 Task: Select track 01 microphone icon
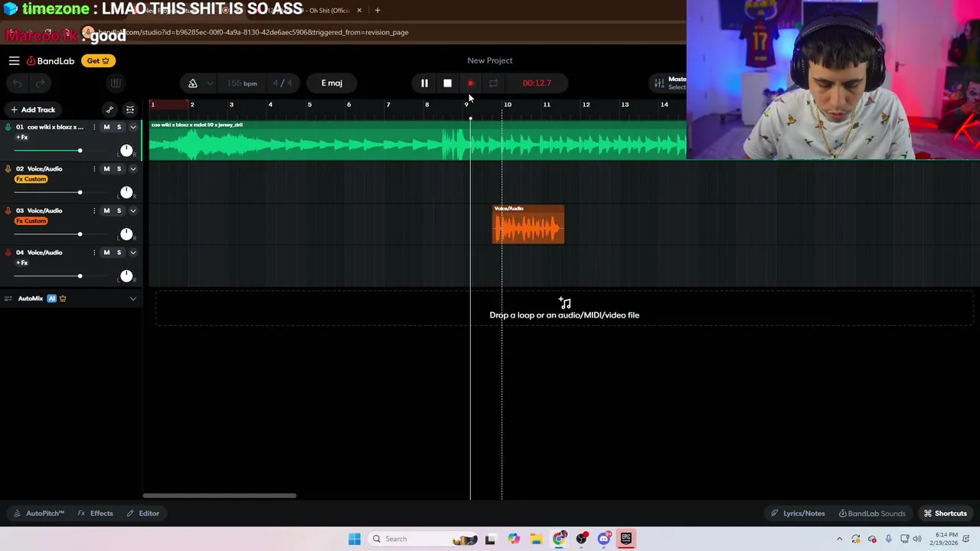coord(8,127)
